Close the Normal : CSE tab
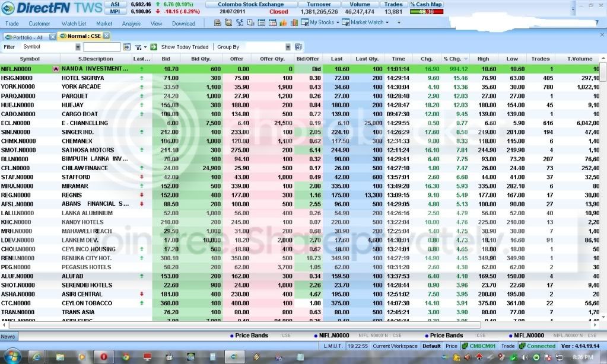The image size is (607, 364). 106,36
